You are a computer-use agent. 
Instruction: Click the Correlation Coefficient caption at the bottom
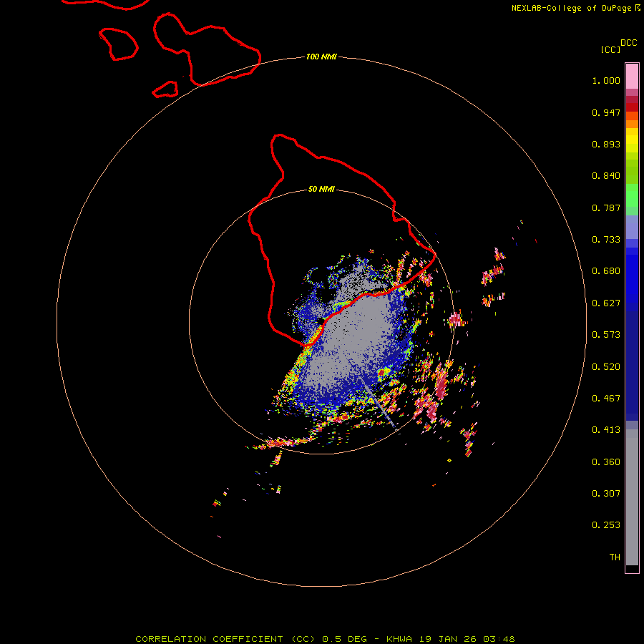[x=325, y=639]
